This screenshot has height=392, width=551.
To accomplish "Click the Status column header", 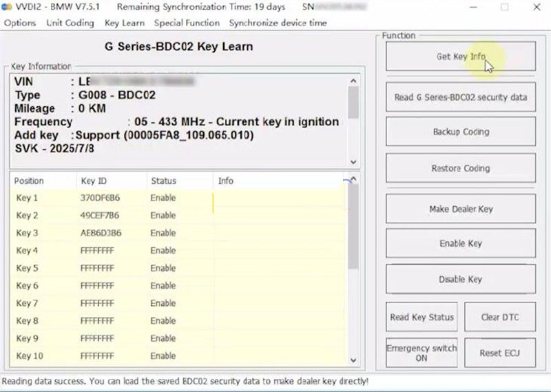I will click(x=180, y=180).
